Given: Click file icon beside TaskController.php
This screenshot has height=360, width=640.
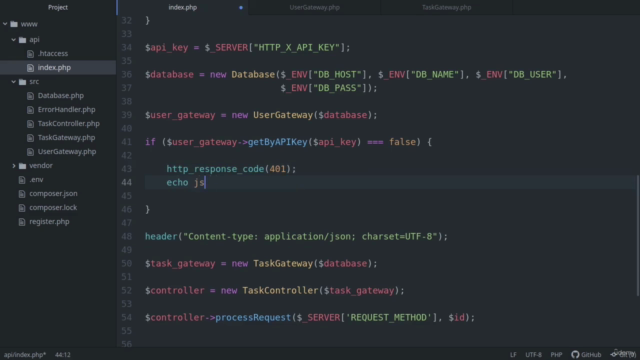Looking at the screenshot, I should click(30, 124).
